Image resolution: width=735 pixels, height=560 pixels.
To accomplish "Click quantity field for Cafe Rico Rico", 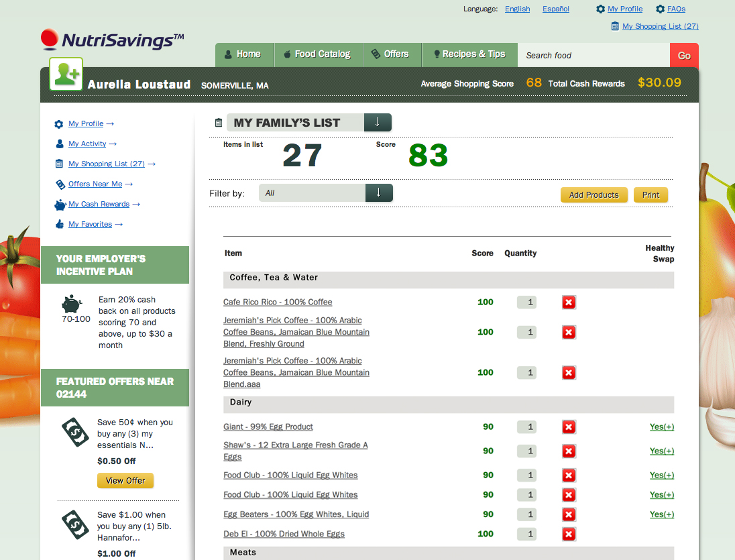I will pyautogui.click(x=527, y=302).
